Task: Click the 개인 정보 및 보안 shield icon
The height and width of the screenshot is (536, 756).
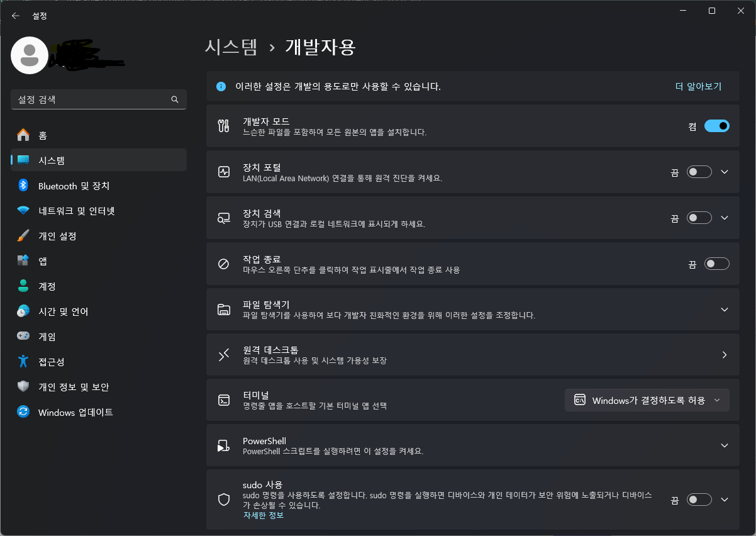Action: (23, 387)
